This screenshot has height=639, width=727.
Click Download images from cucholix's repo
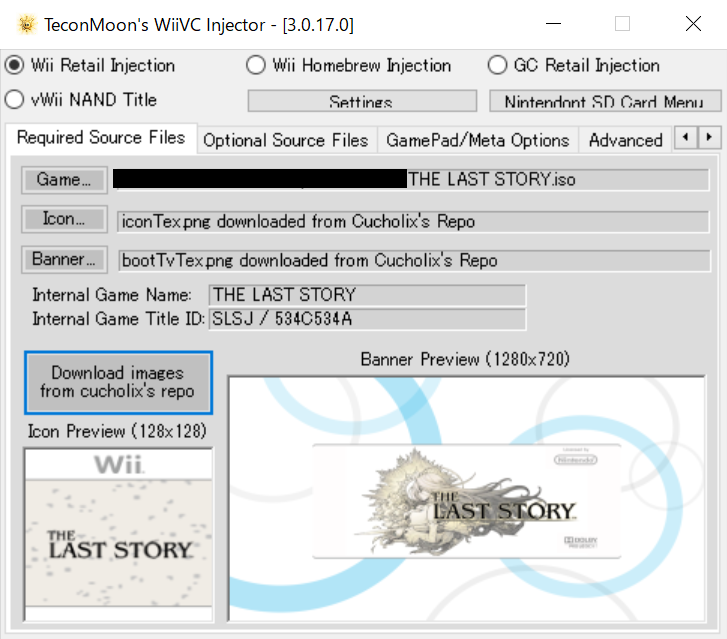pos(118,383)
